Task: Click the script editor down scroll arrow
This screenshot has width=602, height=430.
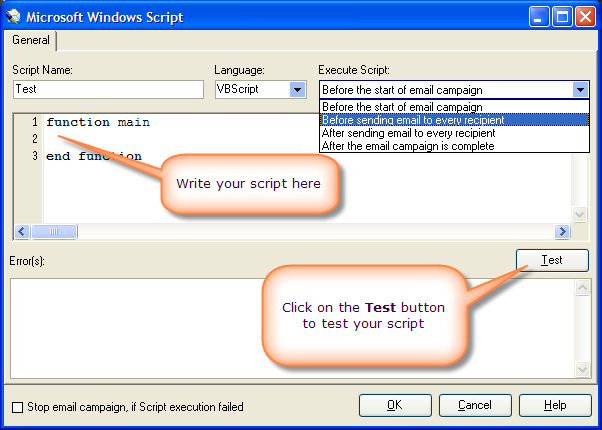Action: 579,214
